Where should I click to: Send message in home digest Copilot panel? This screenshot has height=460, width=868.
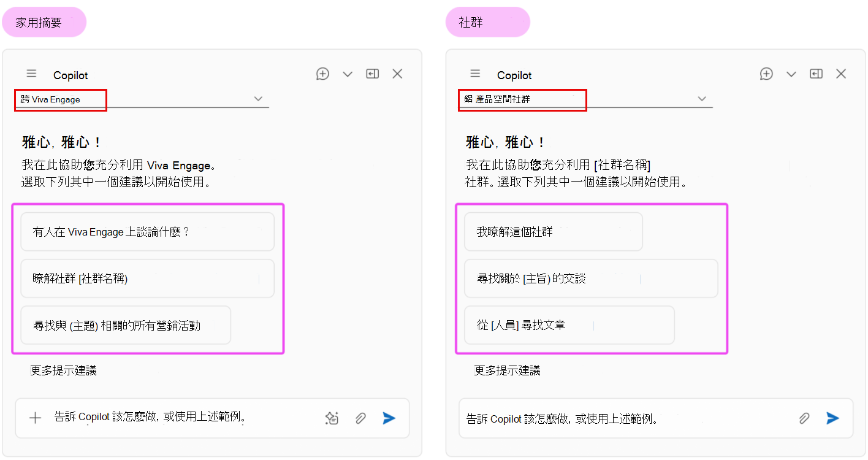389,418
